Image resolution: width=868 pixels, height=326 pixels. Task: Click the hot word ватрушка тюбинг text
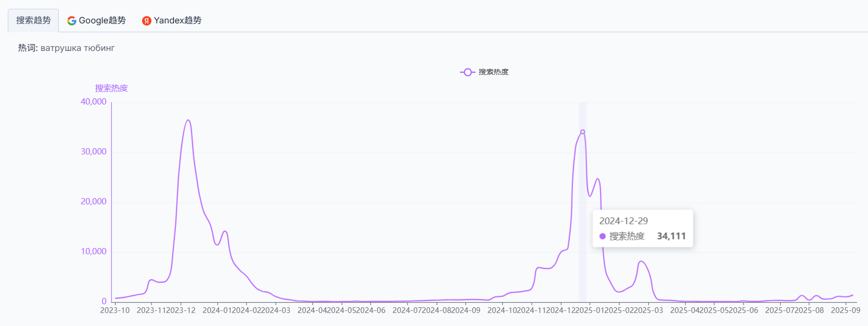pyautogui.click(x=78, y=48)
